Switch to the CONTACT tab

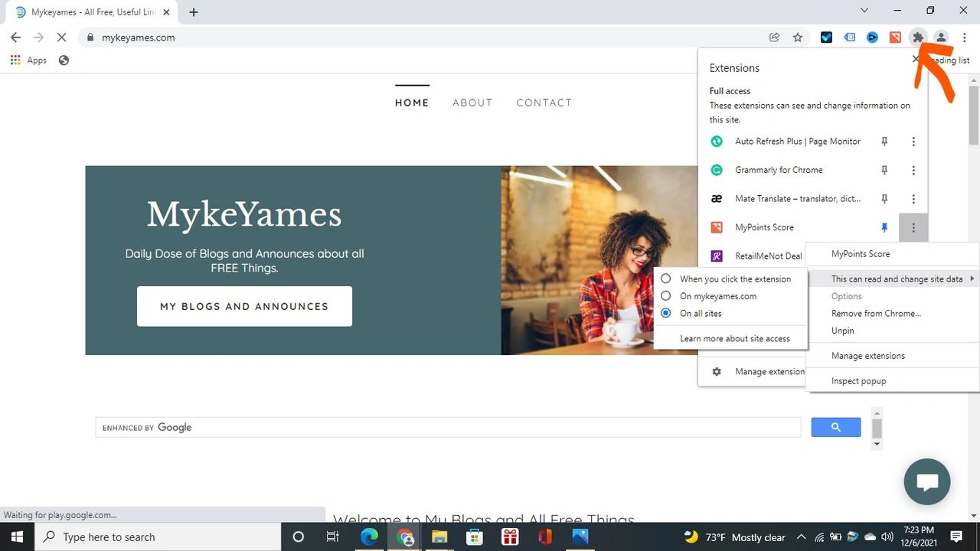coord(544,103)
